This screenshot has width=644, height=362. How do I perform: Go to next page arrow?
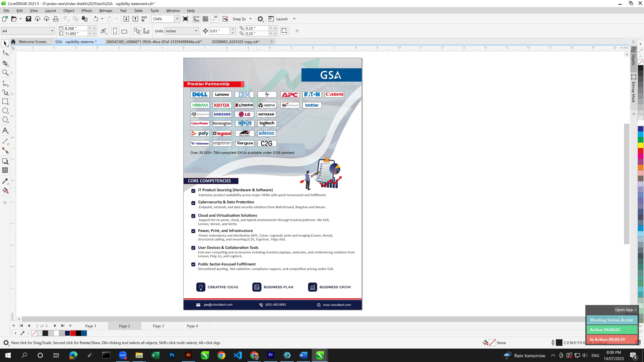[x=55, y=326]
